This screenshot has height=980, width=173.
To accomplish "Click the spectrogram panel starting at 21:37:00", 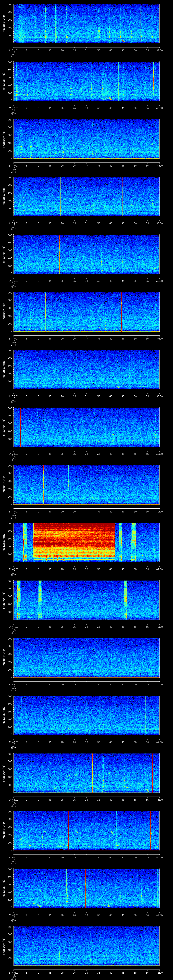I will [x=86, y=369].
